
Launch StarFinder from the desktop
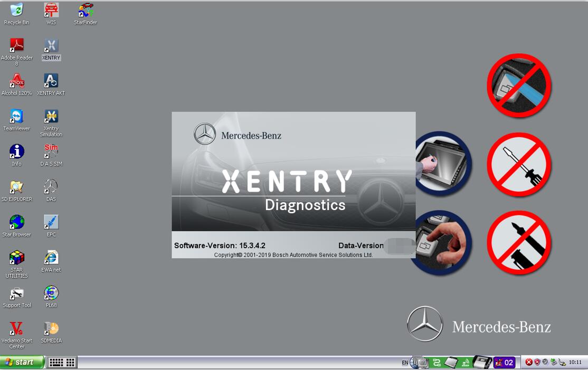tap(86, 14)
